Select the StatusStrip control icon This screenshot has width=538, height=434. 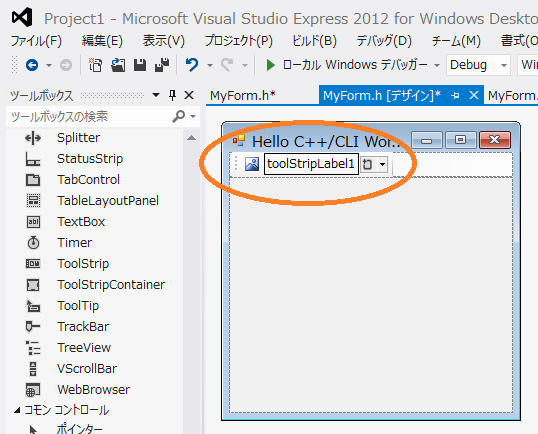(x=33, y=159)
